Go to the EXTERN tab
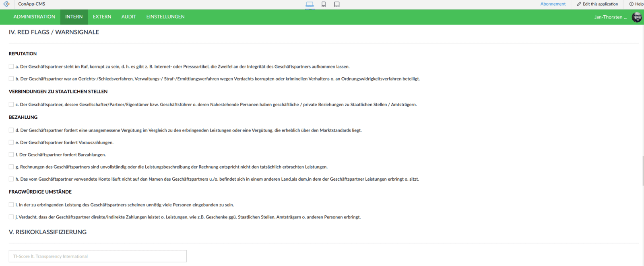 point(102,17)
